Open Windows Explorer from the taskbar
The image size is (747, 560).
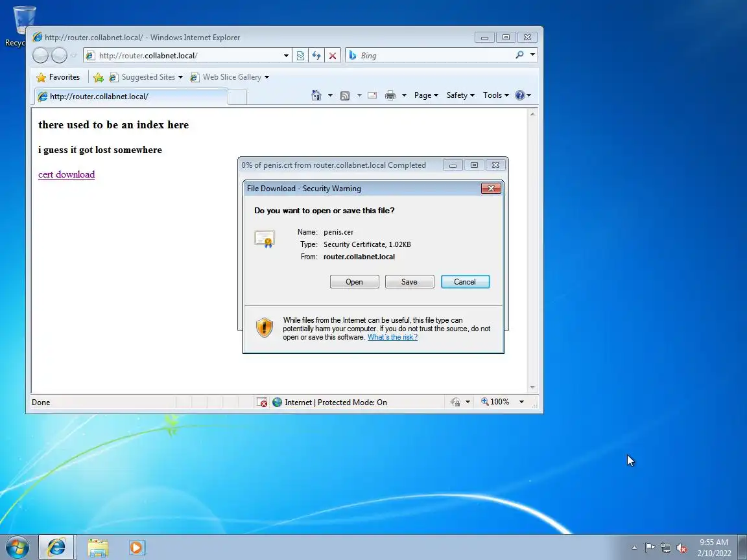(98, 548)
